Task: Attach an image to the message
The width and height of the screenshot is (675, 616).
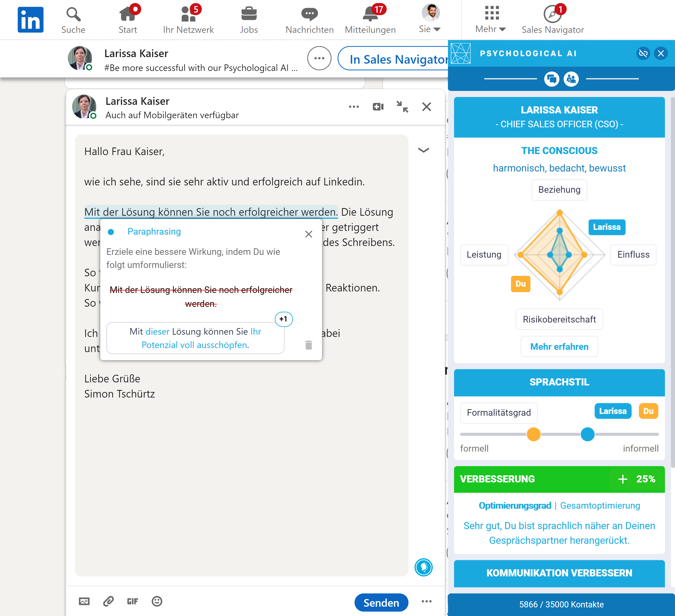Action: pyautogui.click(x=84, y=601)
